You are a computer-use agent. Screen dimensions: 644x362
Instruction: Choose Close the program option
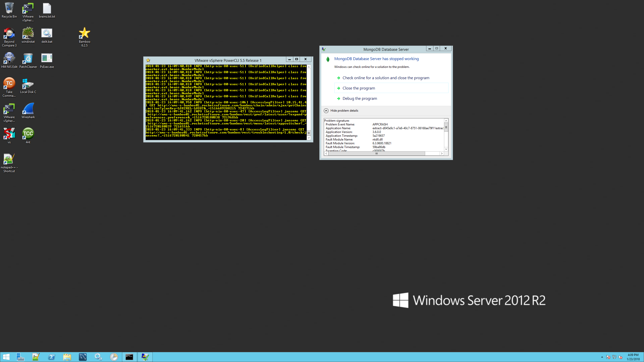pos(391,88)
